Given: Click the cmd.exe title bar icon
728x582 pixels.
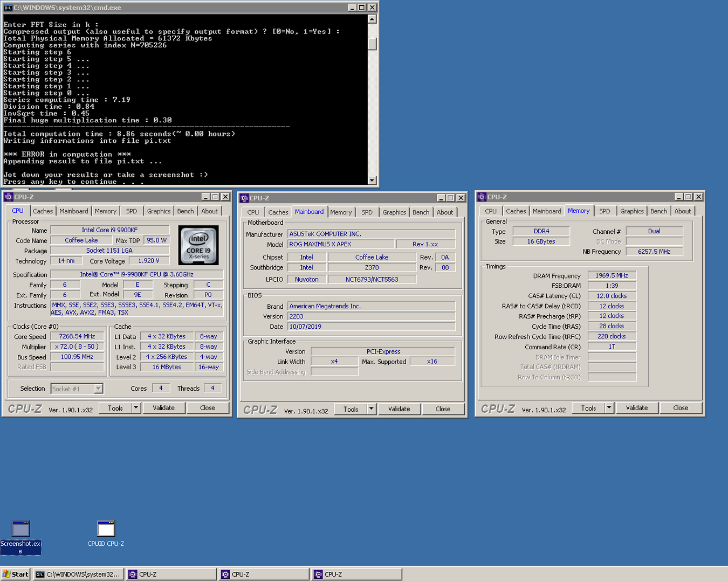Looking at the screenshot, I should [8, 8].
